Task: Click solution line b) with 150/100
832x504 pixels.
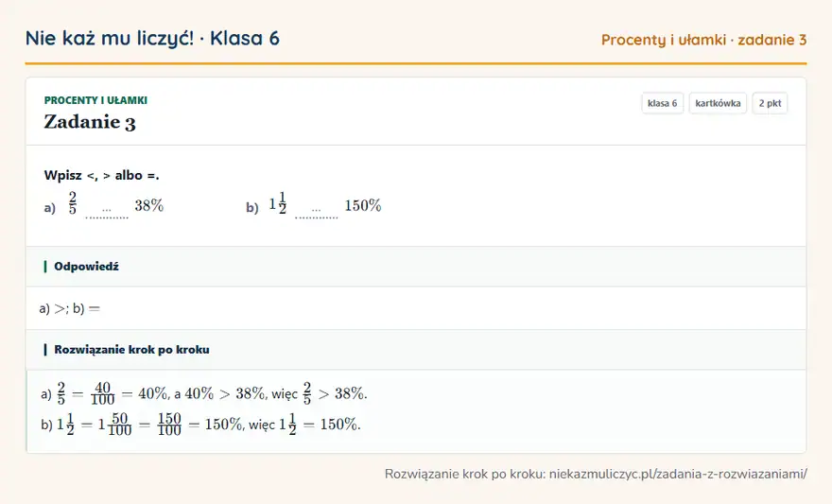Action: click(200, 425)
